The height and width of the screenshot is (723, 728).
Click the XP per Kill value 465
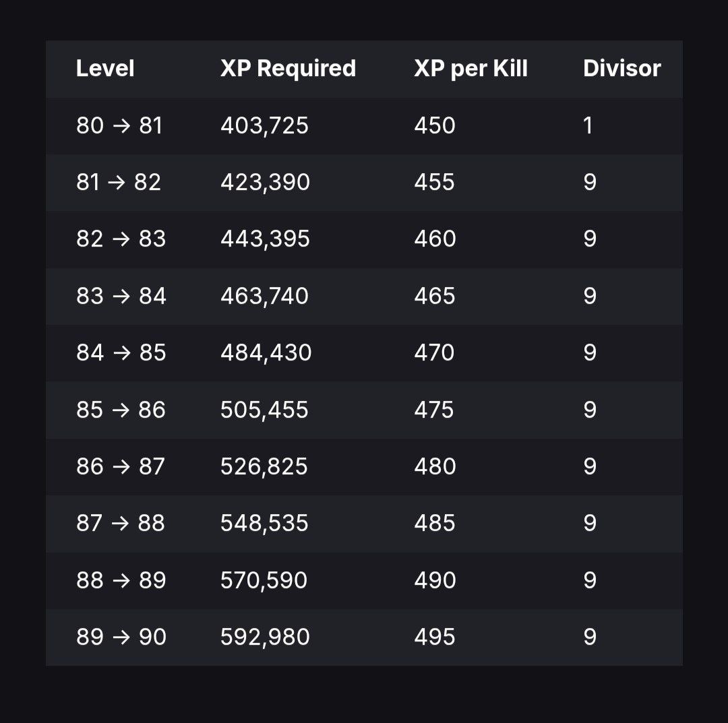(x=435, y=296)
